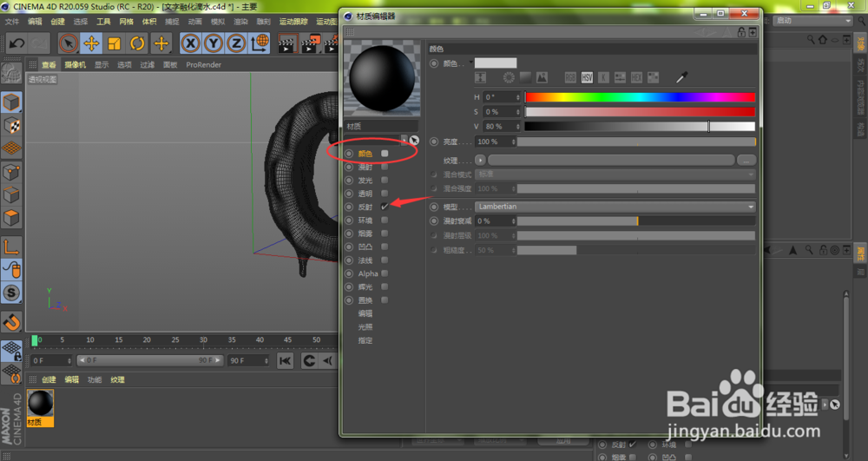This screenshot has width=868, height=461.
Task: Click the color mixer sliders icon
Action: 620,77
